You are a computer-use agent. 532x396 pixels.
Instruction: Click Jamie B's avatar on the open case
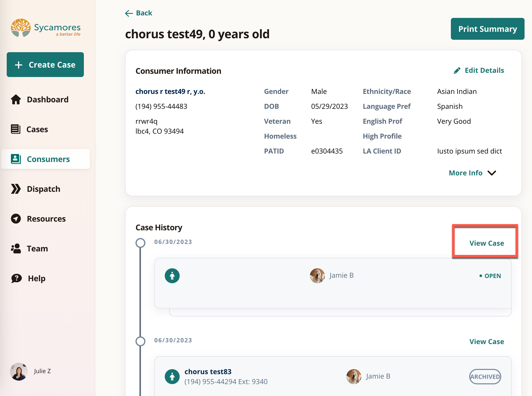pos(317,276)
